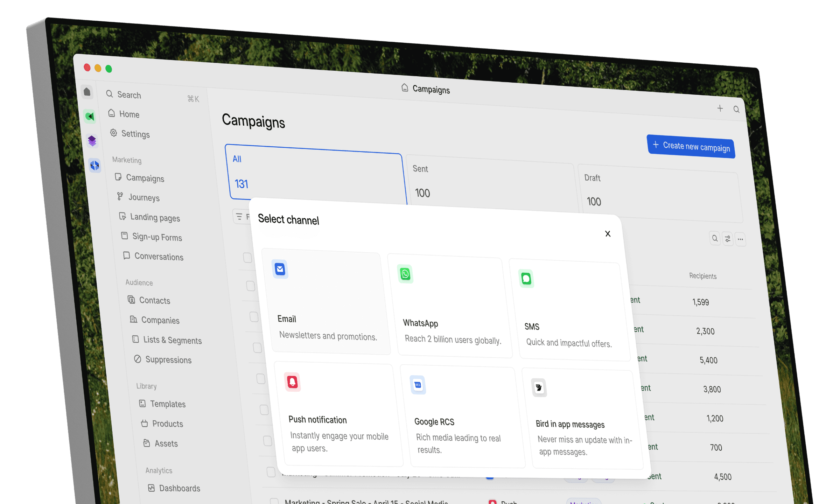Check the row checkbox for 3,800 recipients

[261, 379]
